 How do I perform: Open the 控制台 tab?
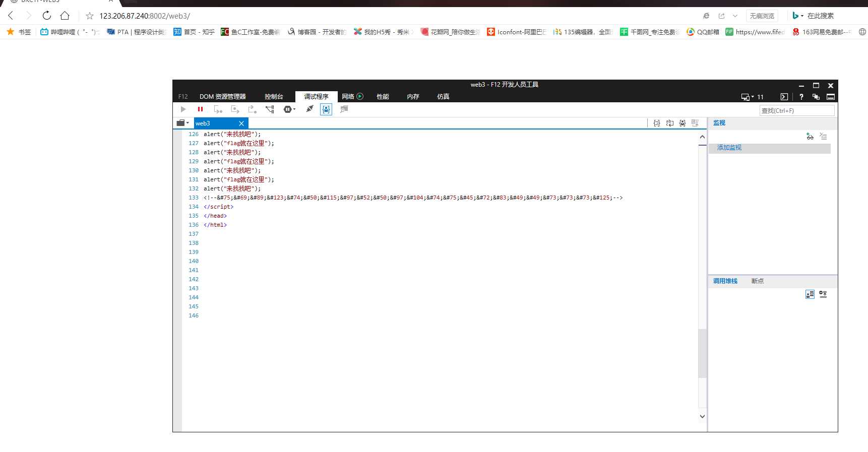click(x=274, y=97)
